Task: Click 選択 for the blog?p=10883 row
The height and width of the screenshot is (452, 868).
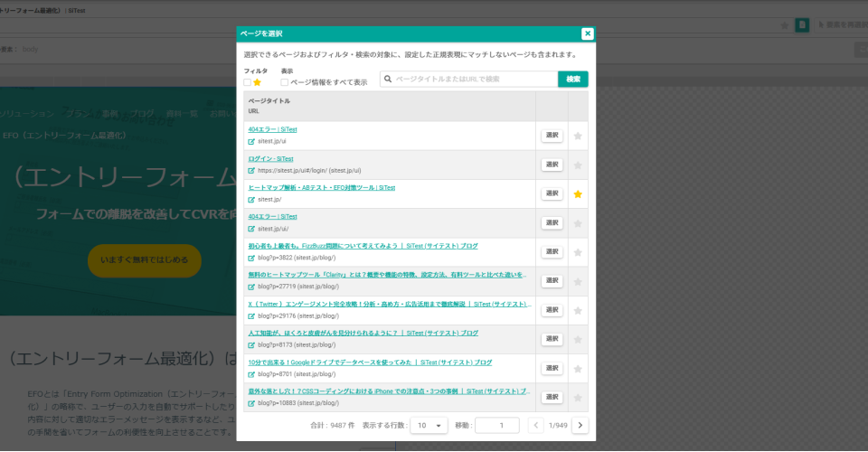Action: [x=552, y=397]
